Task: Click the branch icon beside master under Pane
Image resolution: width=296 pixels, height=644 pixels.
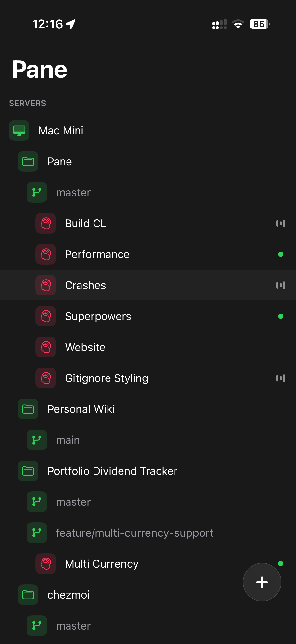Action: pos(37,192)
